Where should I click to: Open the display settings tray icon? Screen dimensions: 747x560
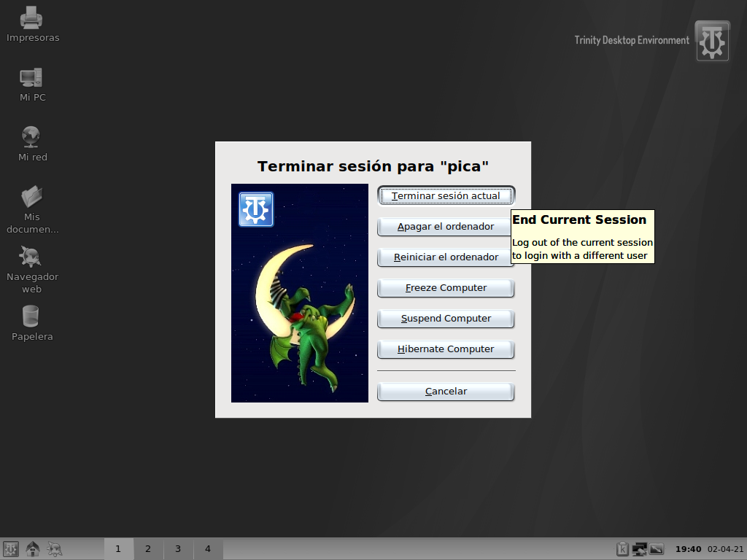657,549
